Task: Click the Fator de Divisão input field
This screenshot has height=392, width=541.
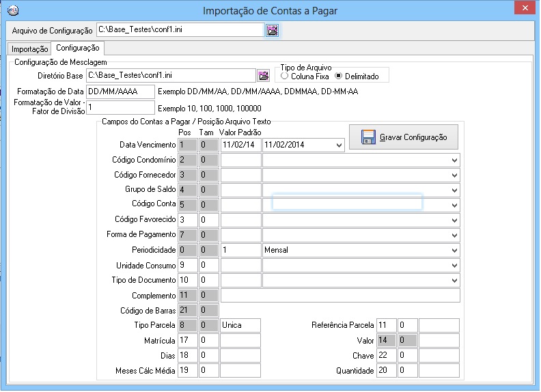Action: coord(121,107)
